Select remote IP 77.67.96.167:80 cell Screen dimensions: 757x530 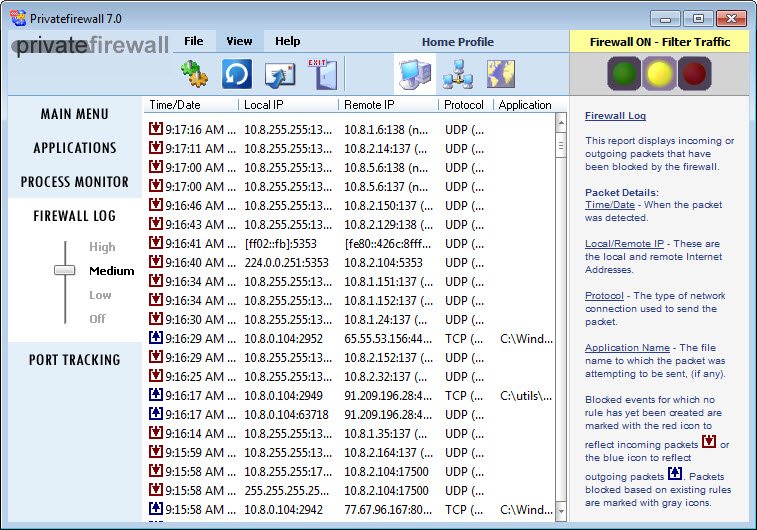point(388,510)
